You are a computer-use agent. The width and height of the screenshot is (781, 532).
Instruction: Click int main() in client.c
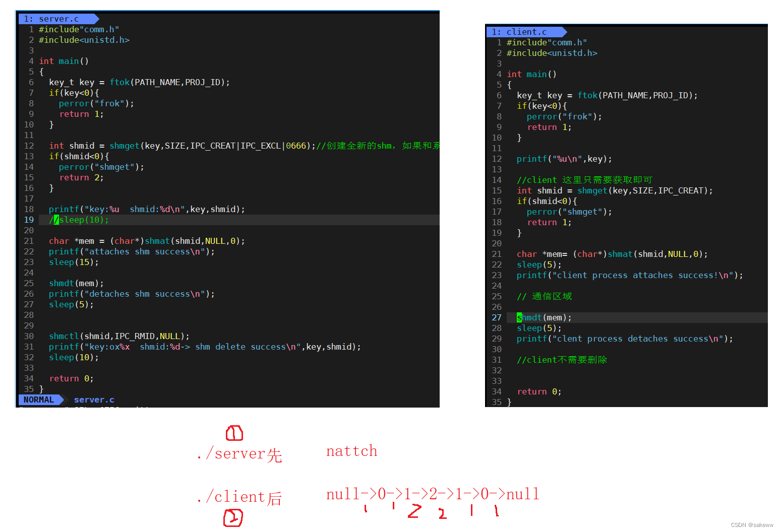click(x=531, y=74)
